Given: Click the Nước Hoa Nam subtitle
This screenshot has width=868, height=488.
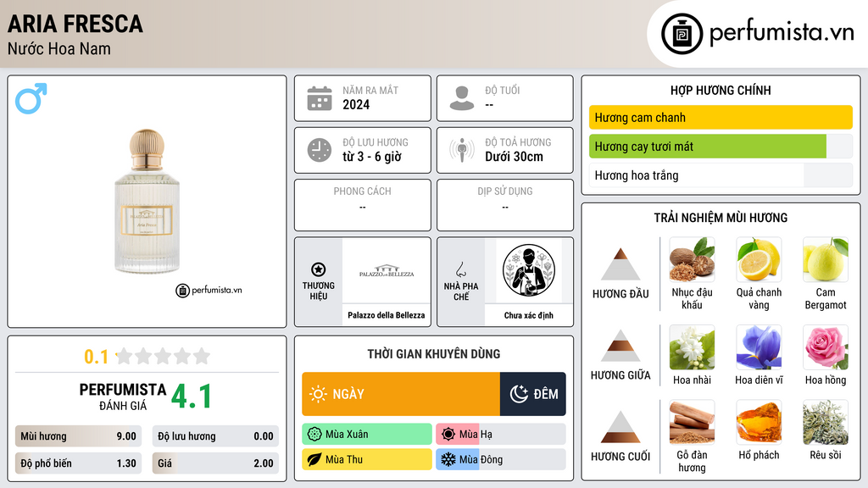Looking at the screenshot, I should click(x=58, y=48).
